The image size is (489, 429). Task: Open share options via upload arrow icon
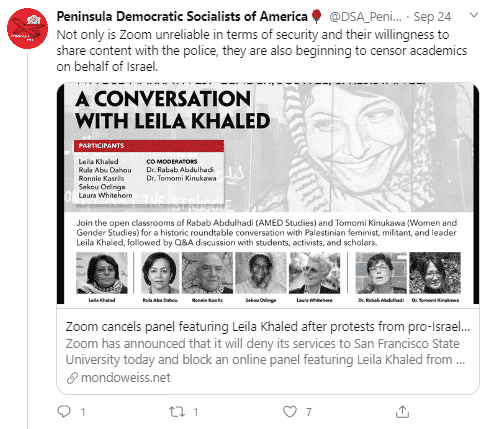[x=402, y=412]
